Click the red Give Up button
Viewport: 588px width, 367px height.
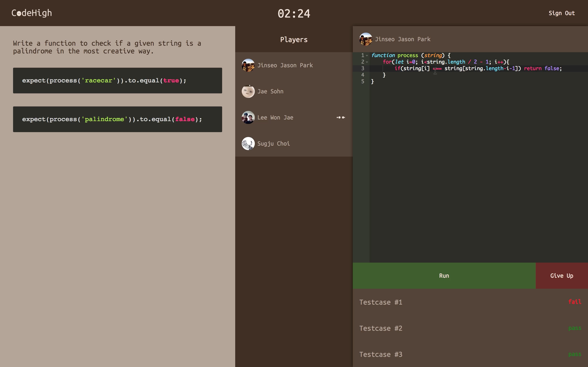click(561, 276)
